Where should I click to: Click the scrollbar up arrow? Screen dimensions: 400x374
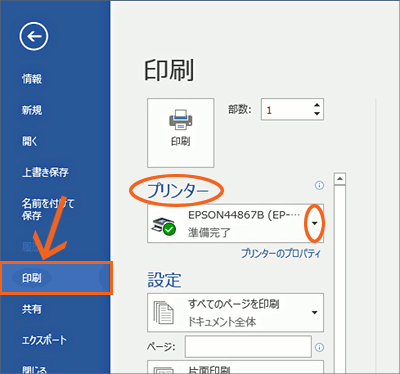(x=340, y=179)
